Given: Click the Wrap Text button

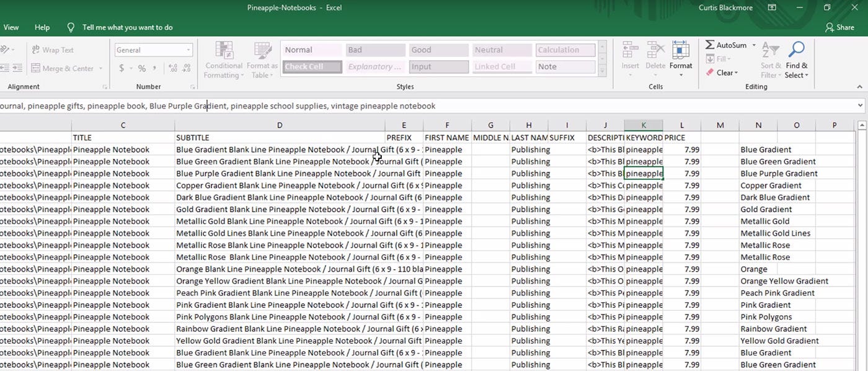Looking at the screenshot, I should point(53,50).
